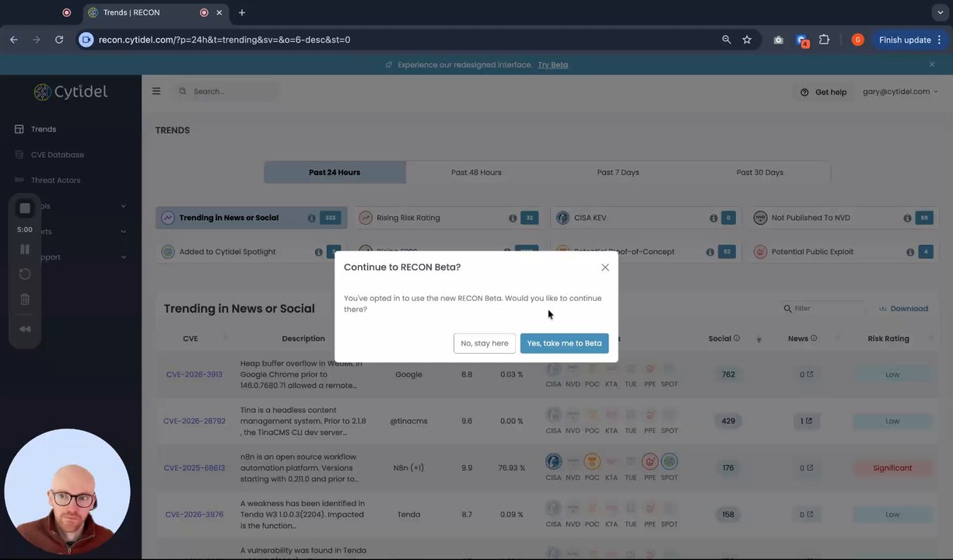953x560 pixels.
Task: Select the Rising Risk Rating tile
Action: (x=449, y=218)
